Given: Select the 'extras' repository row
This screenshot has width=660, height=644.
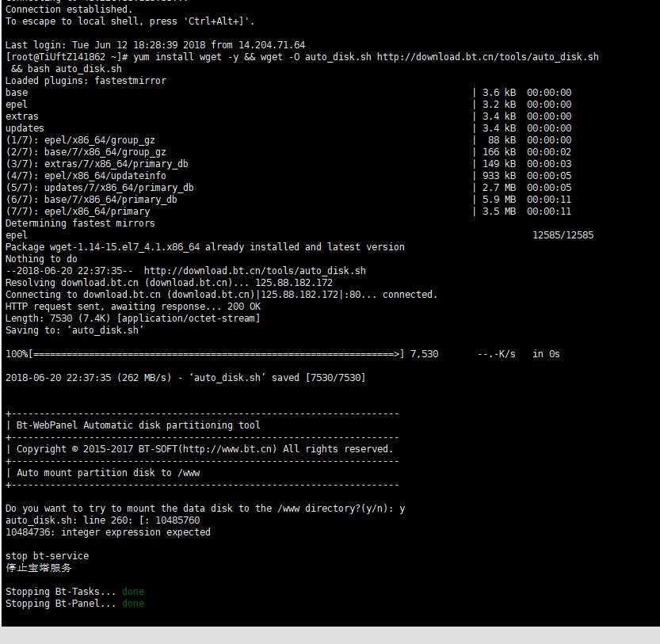Looking at the screenshot, I should (x=288, y=116).
